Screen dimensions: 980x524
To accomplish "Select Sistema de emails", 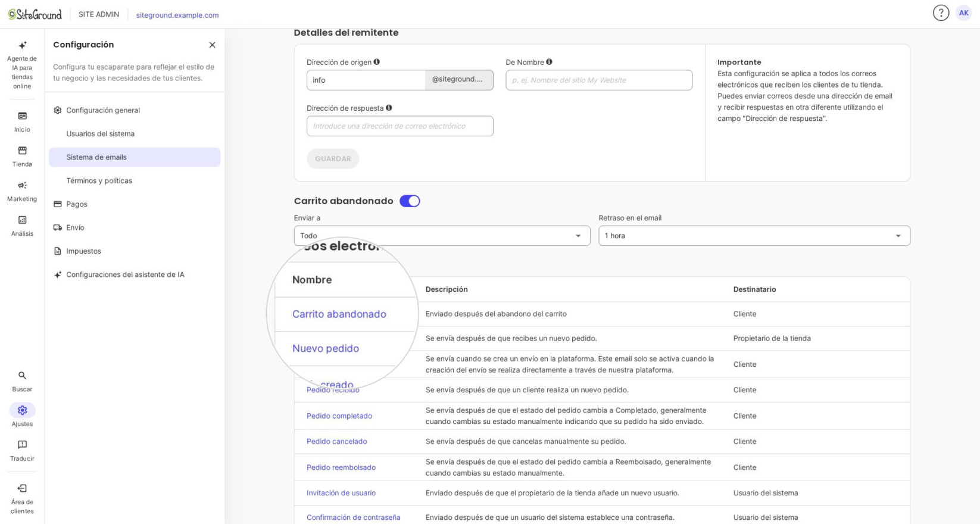I will [135, 157].
